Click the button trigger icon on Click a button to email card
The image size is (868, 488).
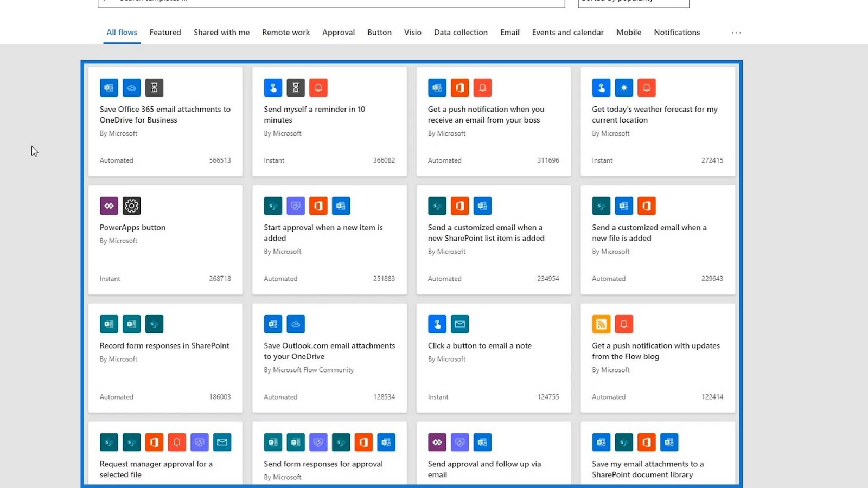[x=437, y=324]
